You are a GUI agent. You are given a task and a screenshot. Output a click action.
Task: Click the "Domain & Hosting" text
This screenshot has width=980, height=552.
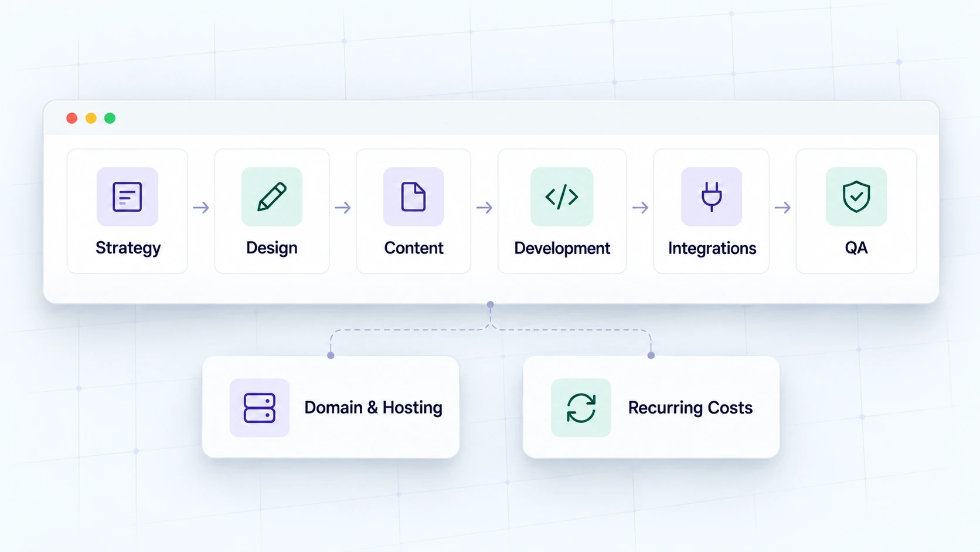[x=373, y=408]
